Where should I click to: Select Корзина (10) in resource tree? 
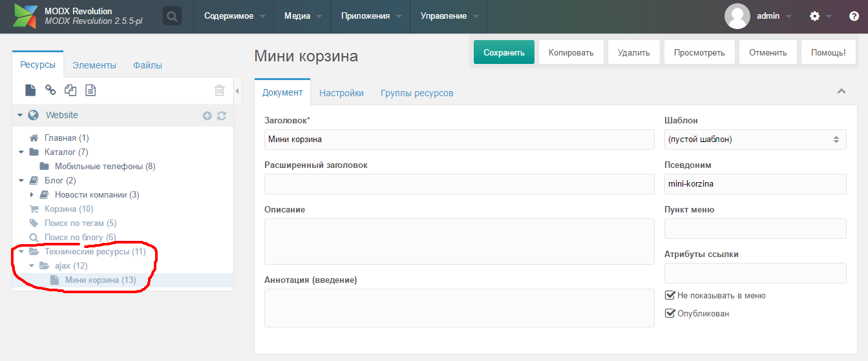69,209
